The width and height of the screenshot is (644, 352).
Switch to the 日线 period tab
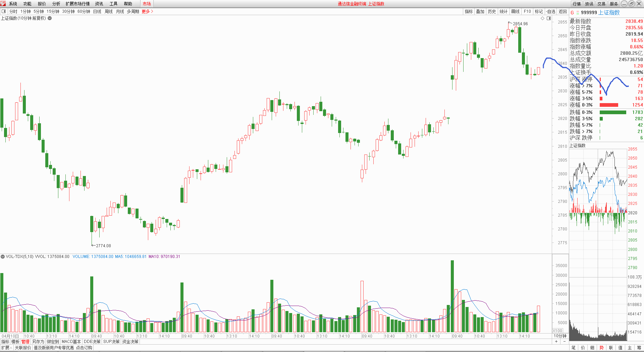(97, 11)
